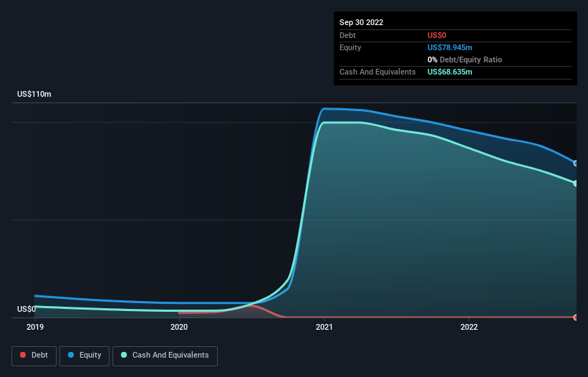Click the blue Equity endpoint marker
The width and height of the screenshot is (588, 377).
tap(576, 163)
